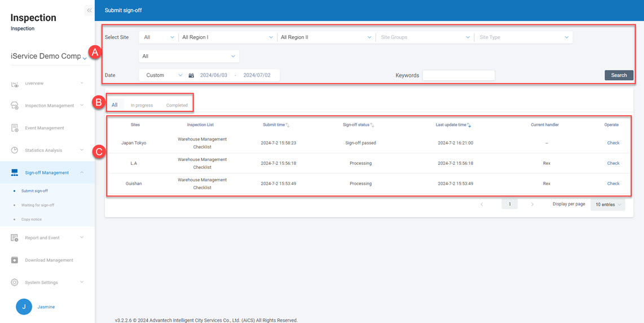Click the Report and Event icon

click(15, 238)
